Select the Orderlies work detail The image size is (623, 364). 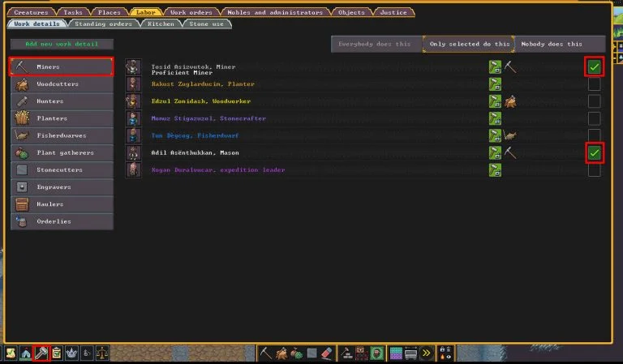pyautogui.click(x=62, y=221)
